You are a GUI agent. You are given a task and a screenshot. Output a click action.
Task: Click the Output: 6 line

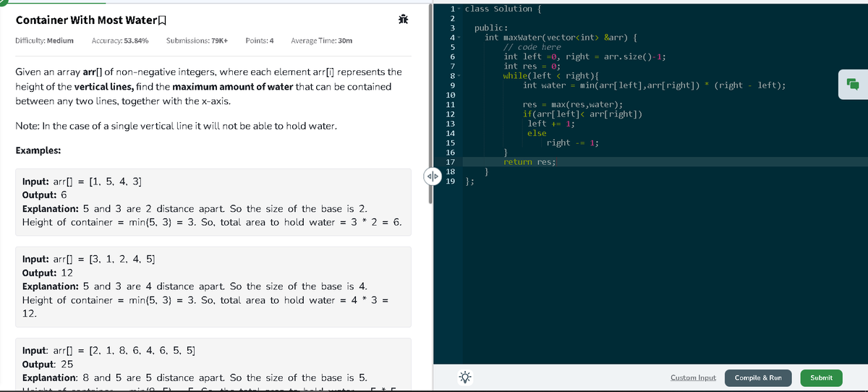[45, 195]
